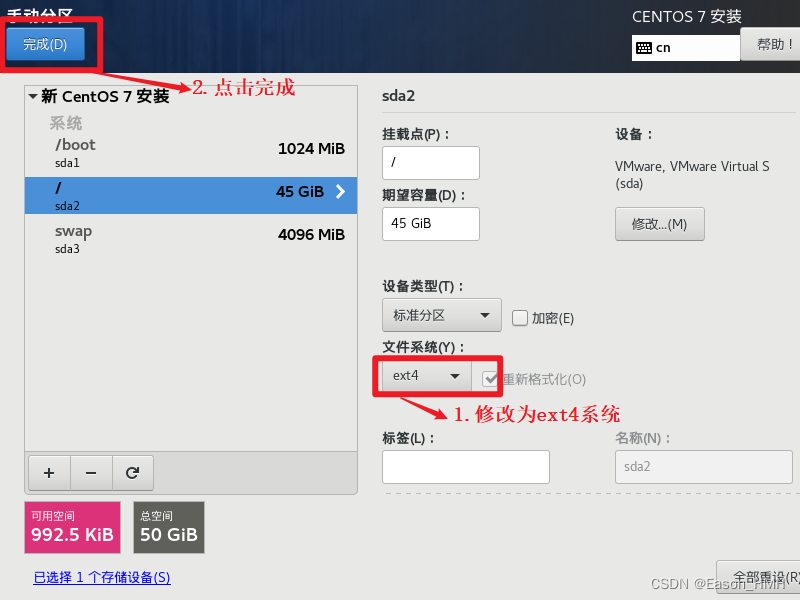Click the sda2 heading in the details panel
This screenshot has width=800, height=600.
[398, 96]
